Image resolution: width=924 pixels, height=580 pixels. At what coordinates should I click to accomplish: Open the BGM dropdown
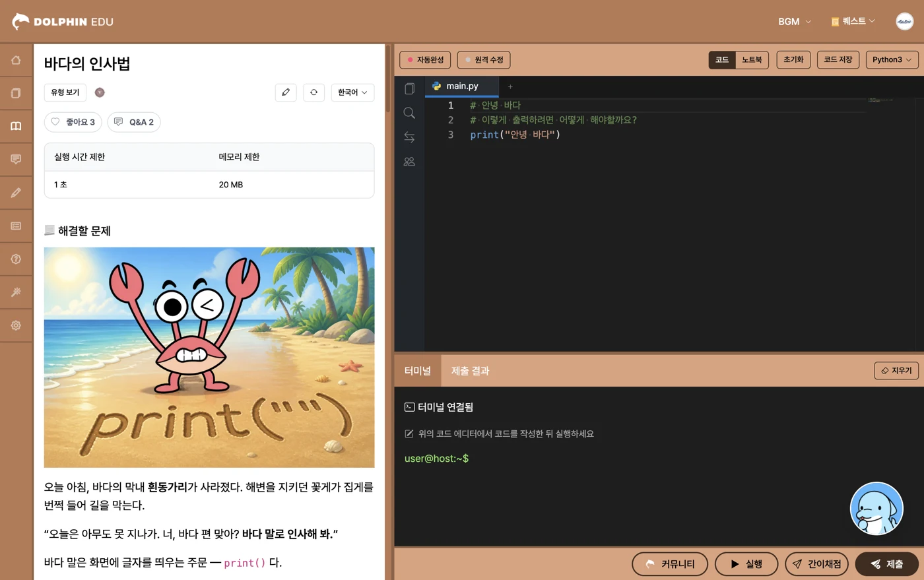[795, 22]
